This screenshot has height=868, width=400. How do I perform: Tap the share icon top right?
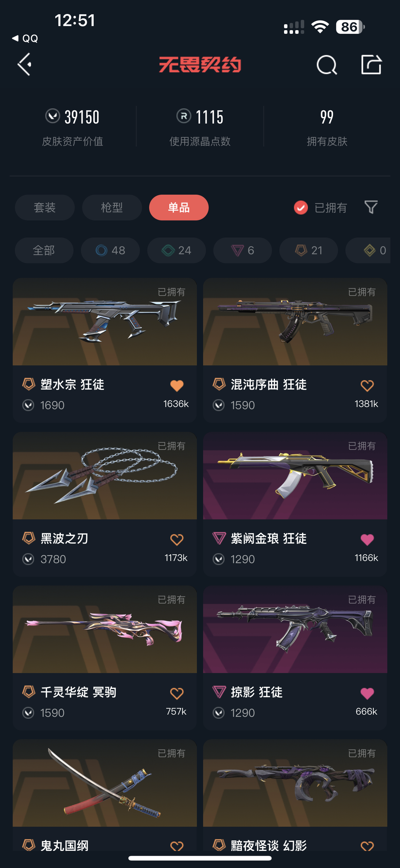click(x=371, y=65)
